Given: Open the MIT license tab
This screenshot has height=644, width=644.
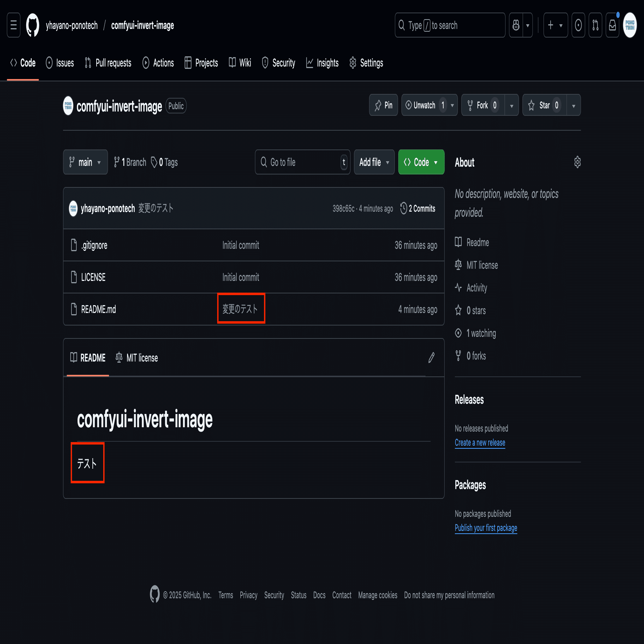Looking at the screenshot, I should click(x=137, y=358).
